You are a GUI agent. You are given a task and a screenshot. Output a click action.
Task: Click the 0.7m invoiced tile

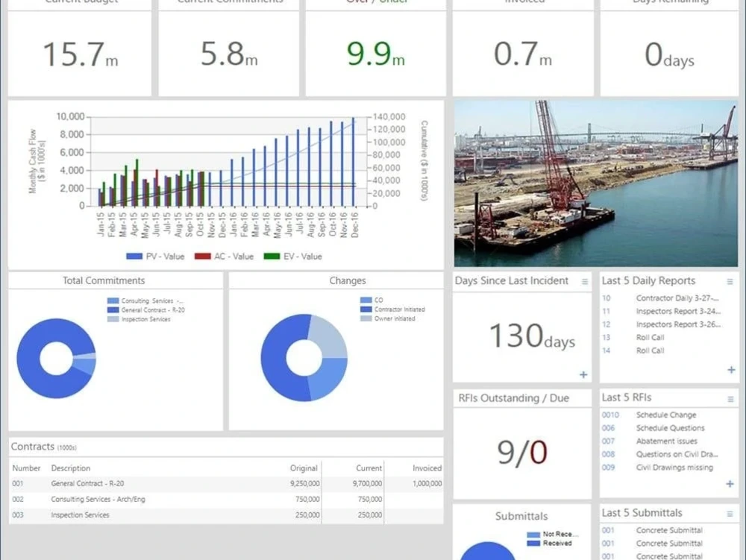pyautogui.click(x=523, y=54)
